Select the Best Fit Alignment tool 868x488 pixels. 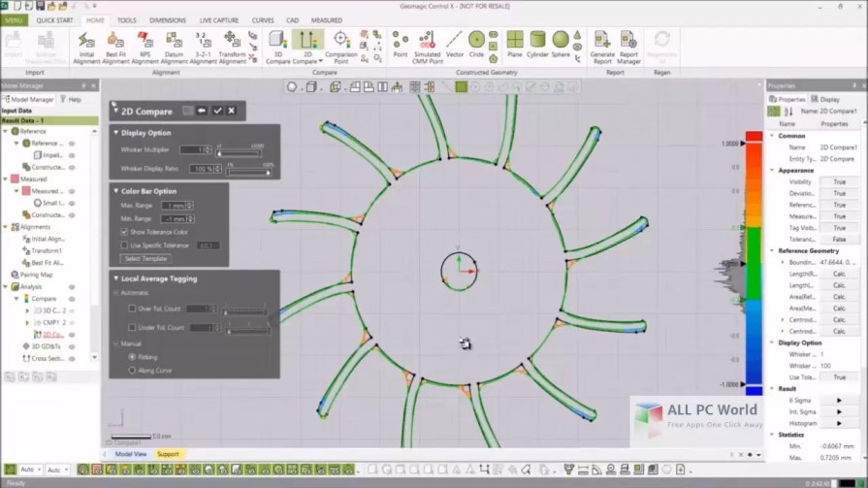tap(115, 48)
